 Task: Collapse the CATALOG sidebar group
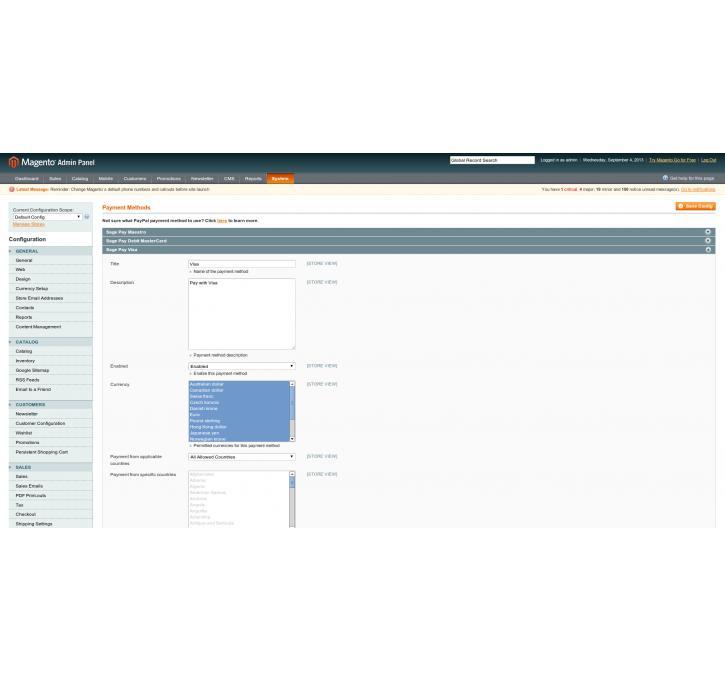pyautogui.click(x=50, y=342)
